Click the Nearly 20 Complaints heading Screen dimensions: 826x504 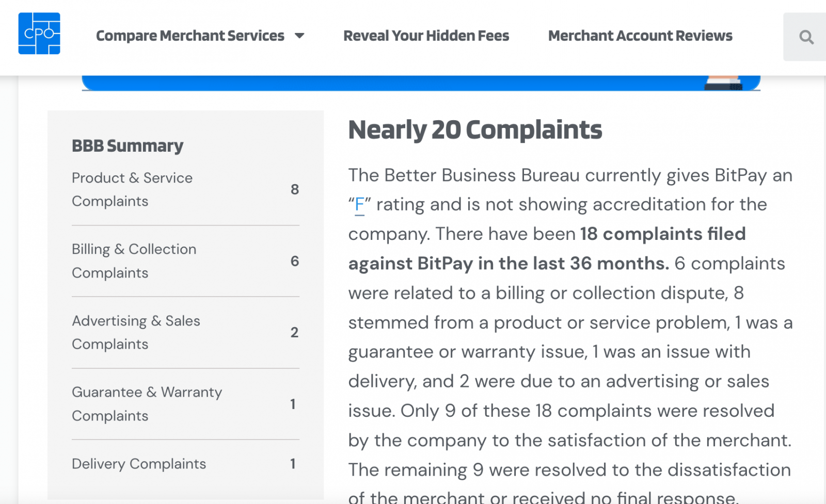[475, 129]
